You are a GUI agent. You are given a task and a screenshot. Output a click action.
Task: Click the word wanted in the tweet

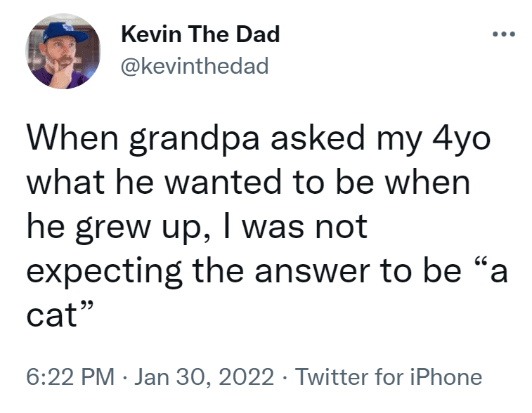[223, 182]
